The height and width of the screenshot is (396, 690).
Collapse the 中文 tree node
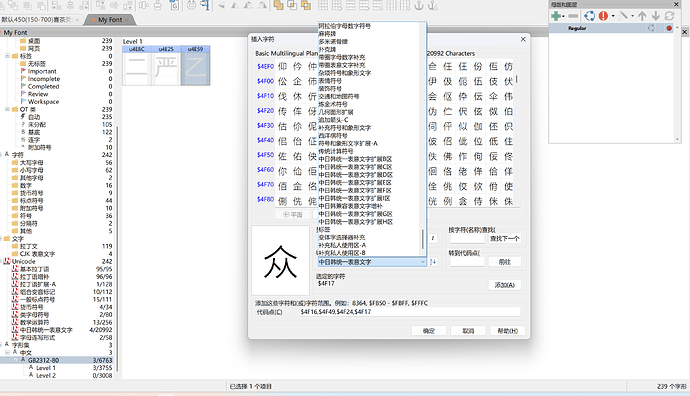[x=7, y=352]
